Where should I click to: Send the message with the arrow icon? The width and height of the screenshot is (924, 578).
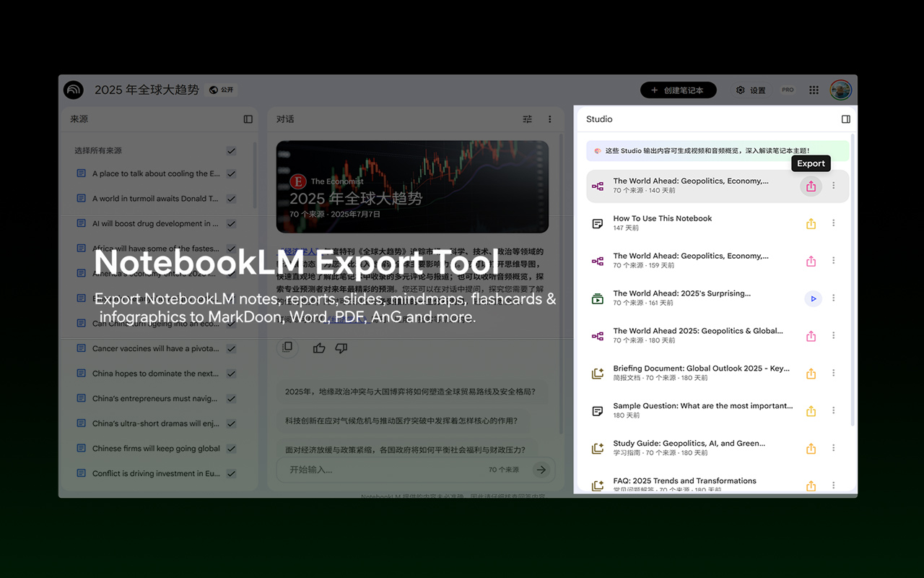point(541,469)
